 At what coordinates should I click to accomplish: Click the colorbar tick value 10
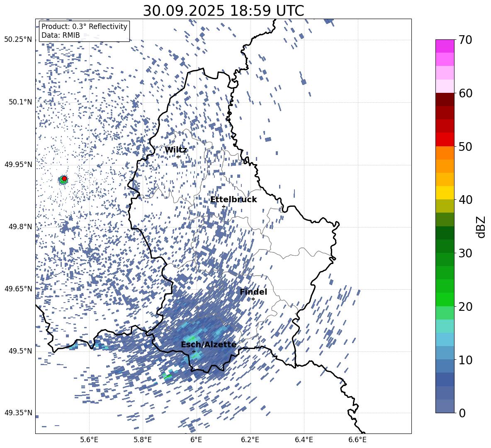[465, 360]
